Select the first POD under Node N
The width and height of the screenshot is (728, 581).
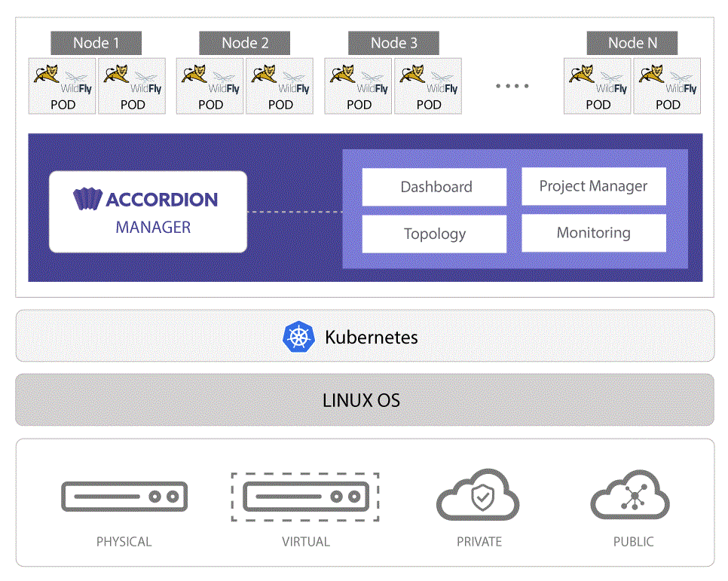click(597, 86)
